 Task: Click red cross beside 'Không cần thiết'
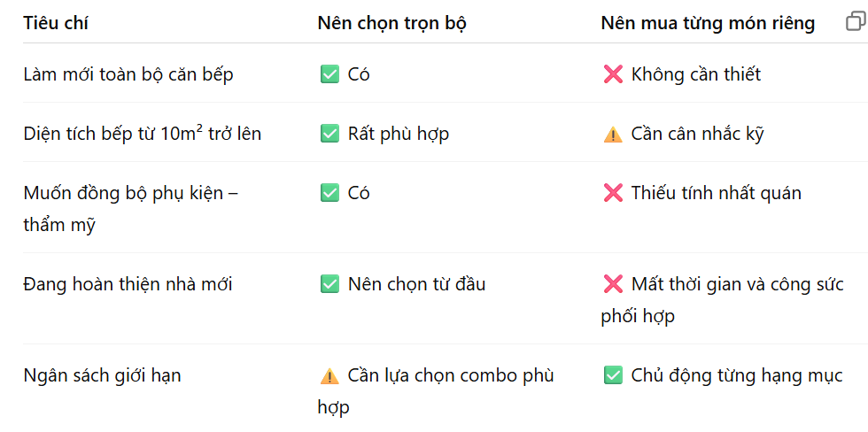(x=613, y=74)
